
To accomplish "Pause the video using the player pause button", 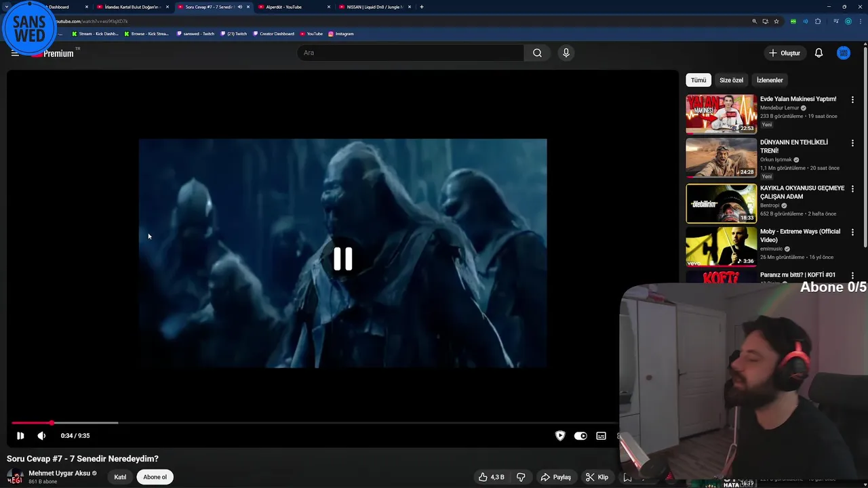I will [20, 436].
